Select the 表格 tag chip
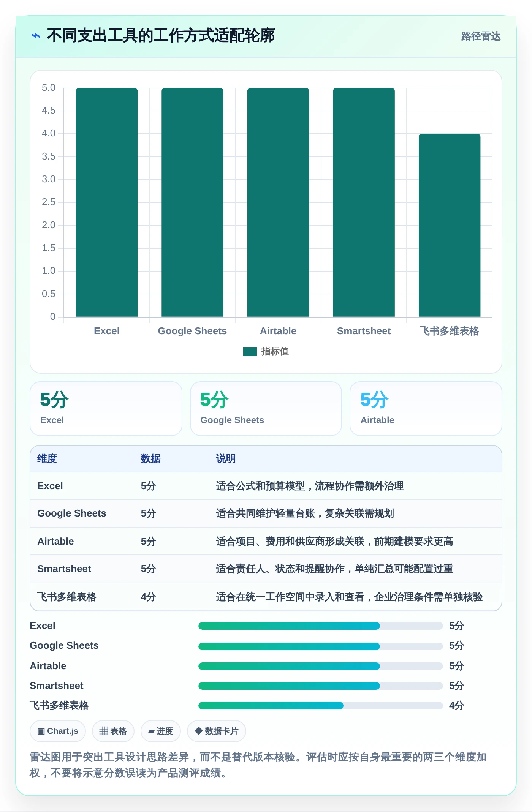Image resolution: width=532 pixels, height=812 pixels. pos(113,731)
